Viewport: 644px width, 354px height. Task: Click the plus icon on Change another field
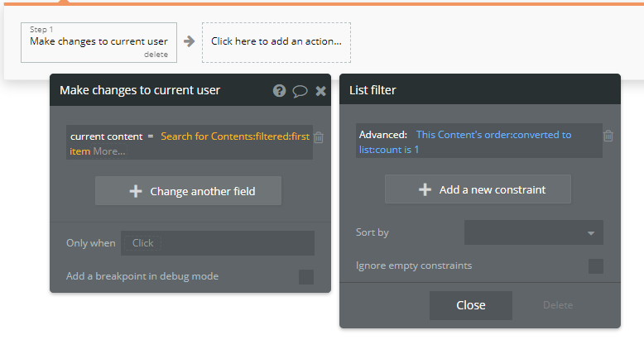136,191
